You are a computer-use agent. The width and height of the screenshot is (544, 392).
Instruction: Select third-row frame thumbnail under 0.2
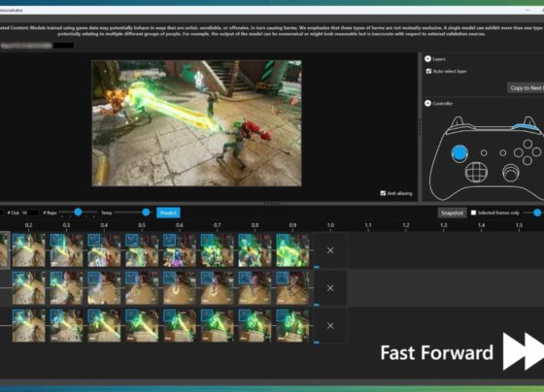[29, 325]
